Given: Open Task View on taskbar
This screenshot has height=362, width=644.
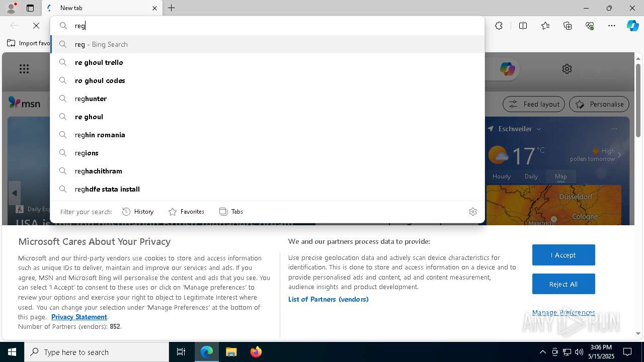Looking at the screenshot, I should tap(181, 352).
